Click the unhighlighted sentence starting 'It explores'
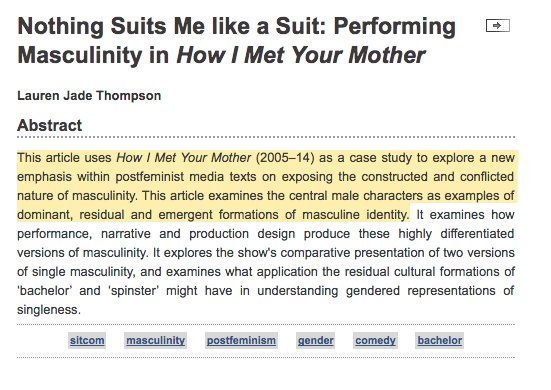 coord(266,281)
